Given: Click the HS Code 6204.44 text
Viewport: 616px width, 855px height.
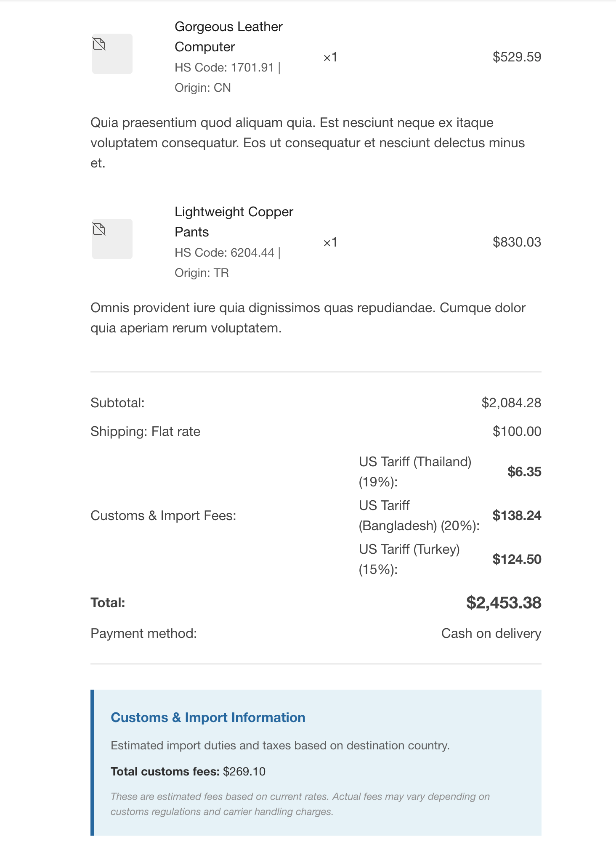Looking at the screenshot, I should point(224,252).
